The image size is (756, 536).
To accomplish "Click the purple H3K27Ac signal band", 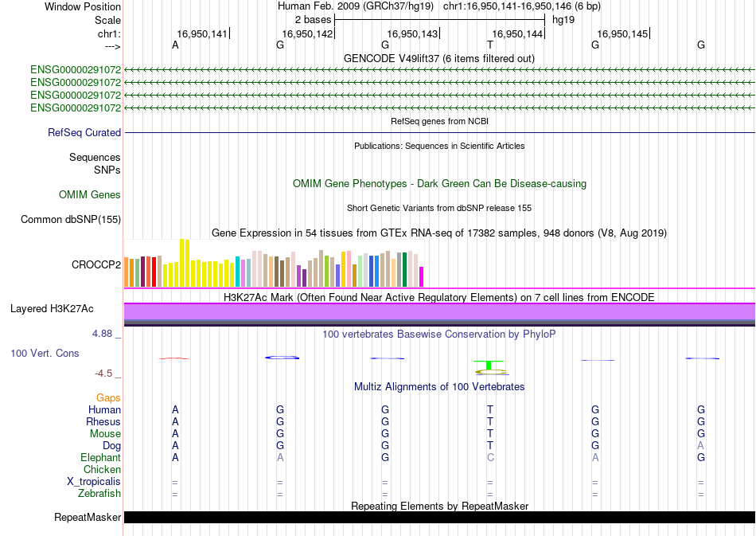I will [439, 311].
